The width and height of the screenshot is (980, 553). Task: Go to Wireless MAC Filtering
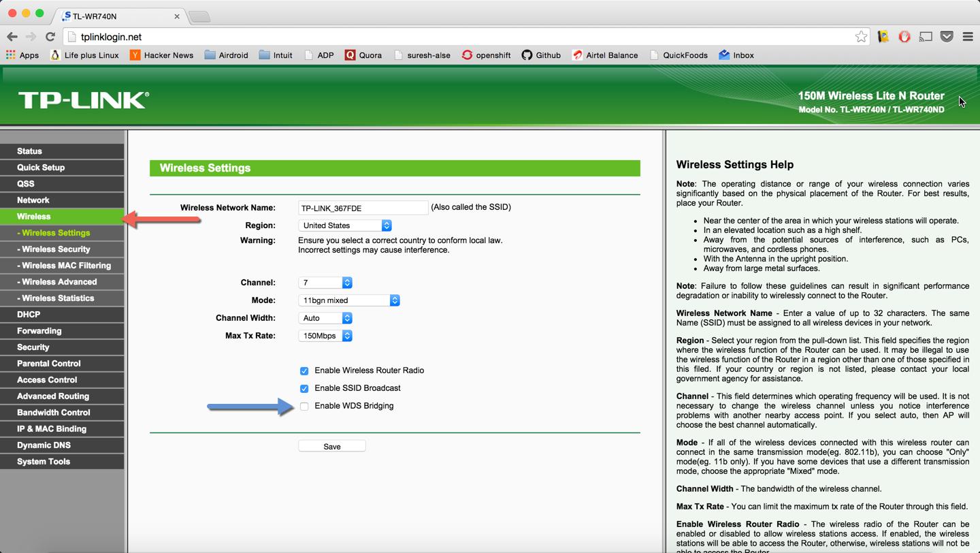coord(62,266)
